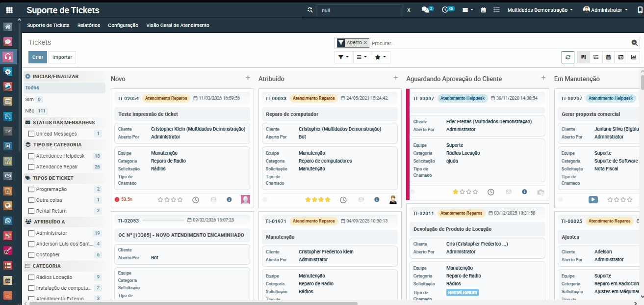
Task: Click the Criar button
Action: point(38,57)
